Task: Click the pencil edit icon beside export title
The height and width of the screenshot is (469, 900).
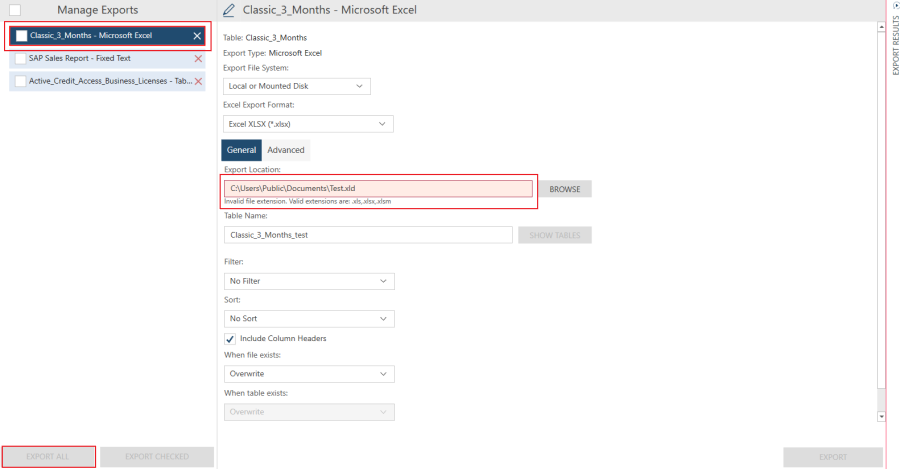Action: coord(229,10)
